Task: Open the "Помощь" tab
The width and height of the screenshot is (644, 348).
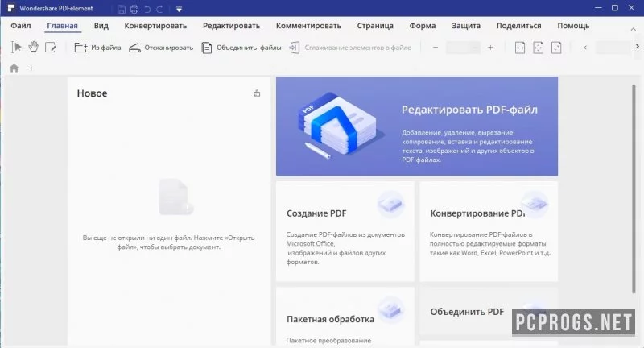Action: (573, 26)
